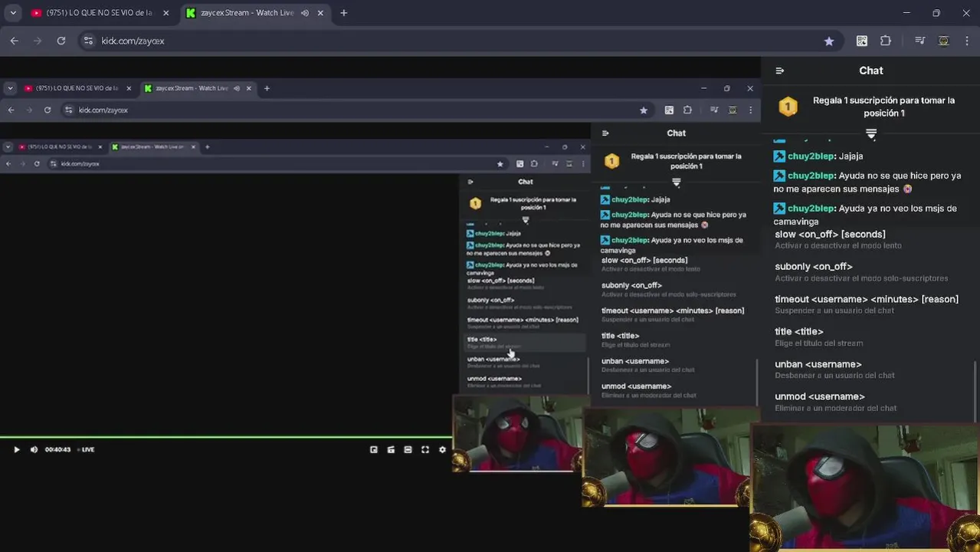Open Chrome three-dot menu in outer browser
Image resolution: width=980 pixels, height=552 pixels.
tap(966, 41)
